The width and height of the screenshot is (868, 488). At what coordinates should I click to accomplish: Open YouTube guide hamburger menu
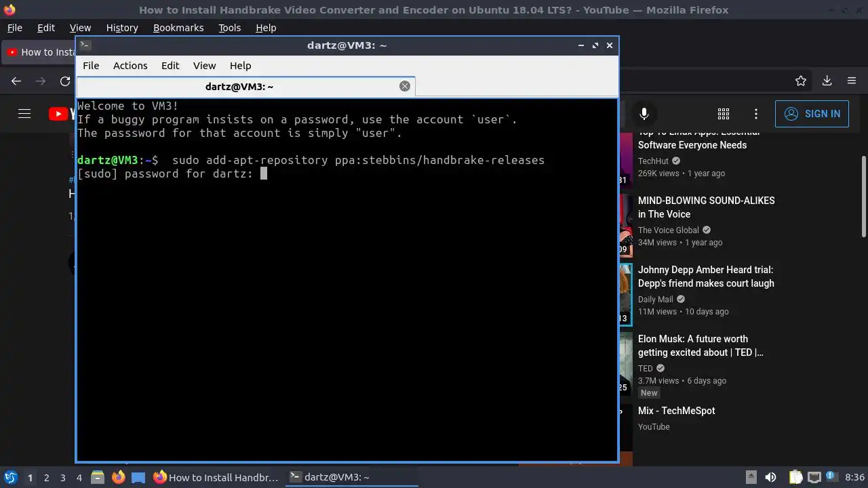coord(24,114)
